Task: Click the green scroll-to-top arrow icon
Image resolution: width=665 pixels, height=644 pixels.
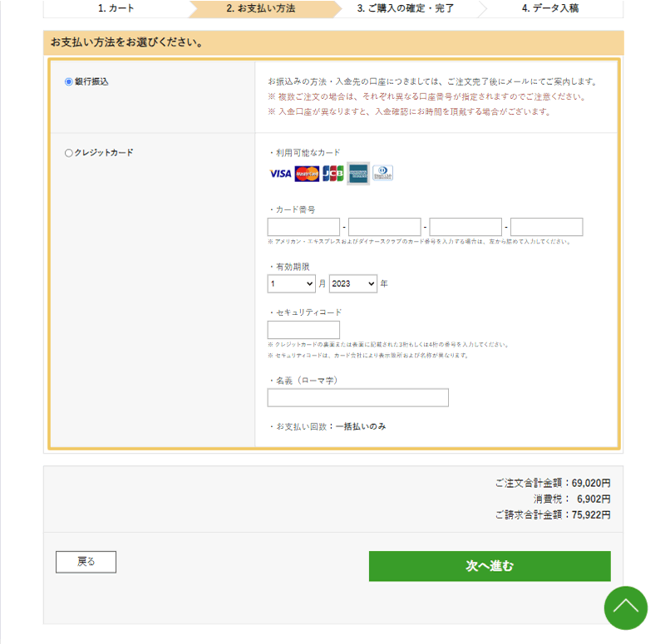Action: point(625,607)
